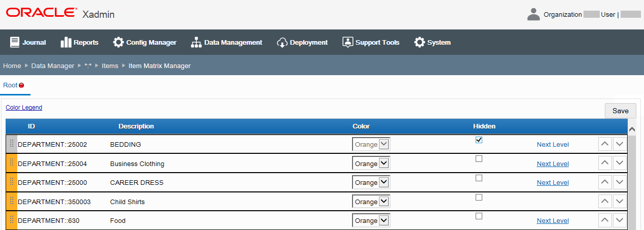Image resolution: width=644 pixels, height=230 pixels.
Task: Go to Items breadcrumb
Action: pyautogui.click(x=110, y=65)
